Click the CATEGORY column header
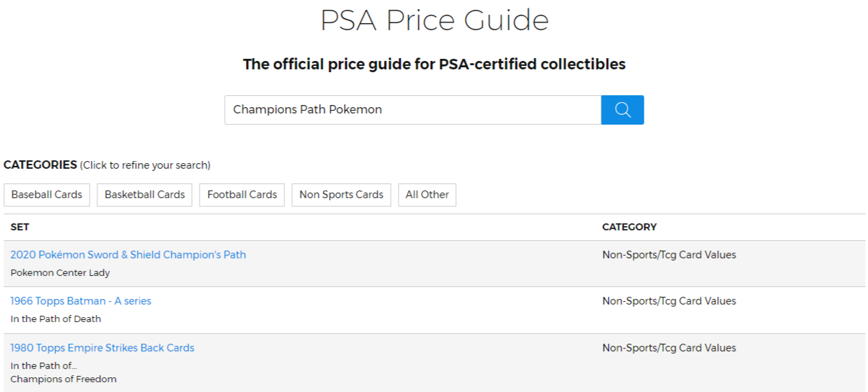Image resolution: width=868 pixels, height=392 pixels. click(x=630, y=227)
